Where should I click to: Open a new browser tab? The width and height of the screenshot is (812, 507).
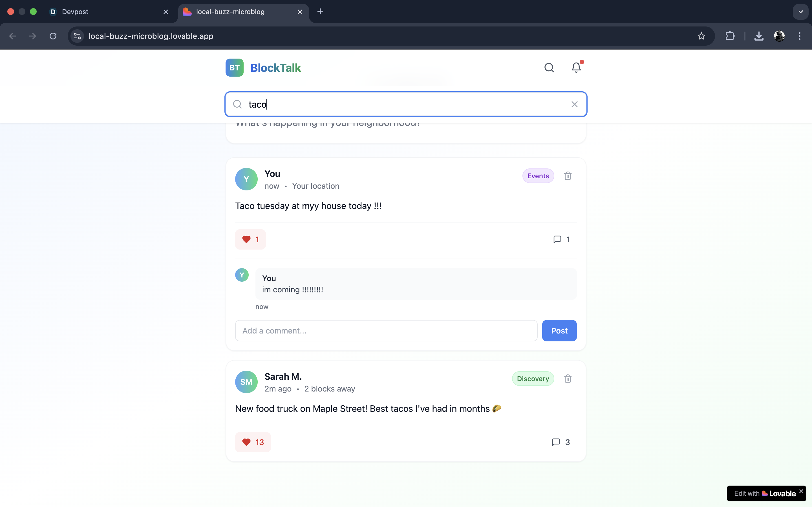pos(320,12)
